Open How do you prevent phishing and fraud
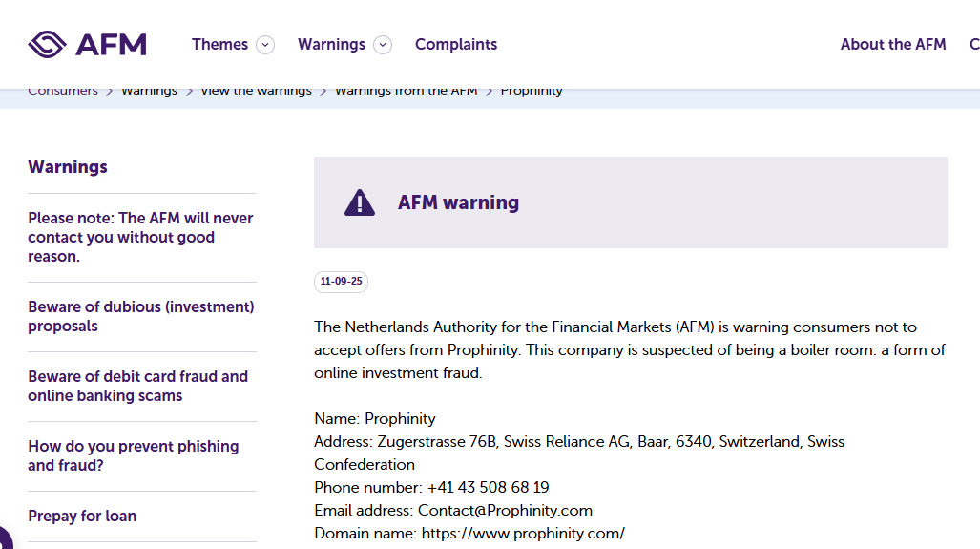Image resolution: width=980 pixels, height=549 pixels. point(134,455)
